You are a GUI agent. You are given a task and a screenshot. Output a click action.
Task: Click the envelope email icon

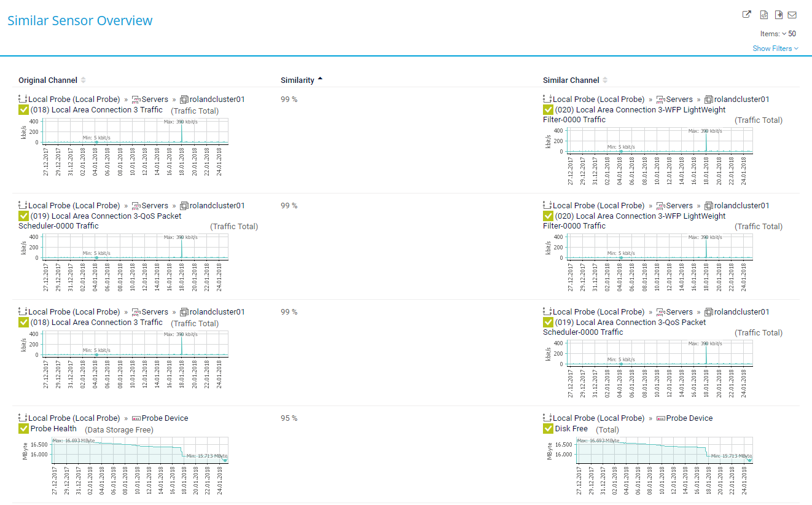tap(792, 15)
